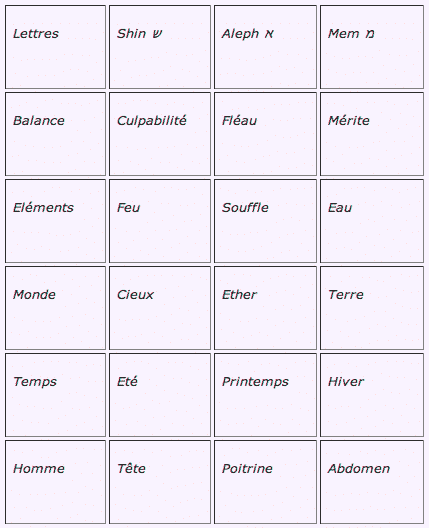Viewport: 429px width, 528px height.
Task: Select the Mérite cell
Action: coord(372,134)
